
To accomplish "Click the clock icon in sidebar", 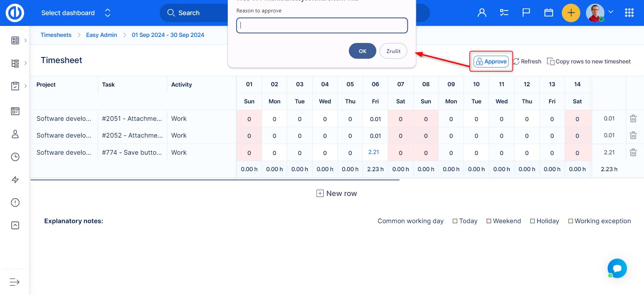I will (15, 157).
